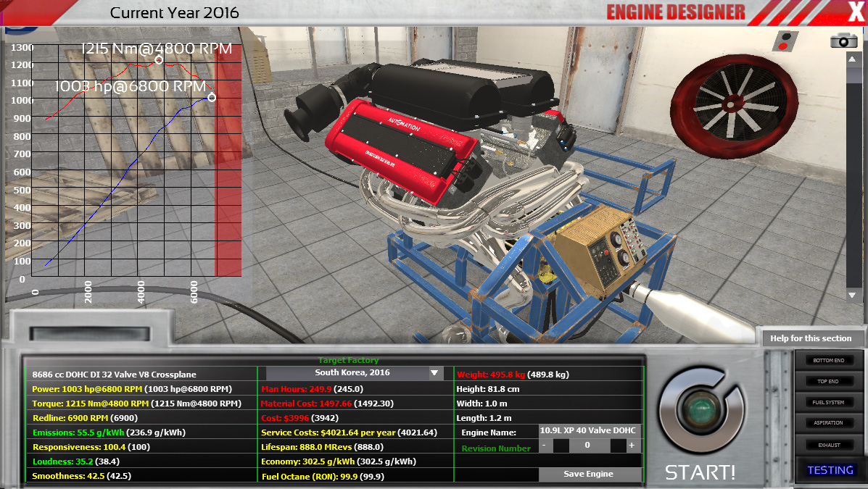Image resolution: width=868 pixels, height=489 pixels.
Task: Switch to the Fuel System tab
Action: click(x=829, y=402)
